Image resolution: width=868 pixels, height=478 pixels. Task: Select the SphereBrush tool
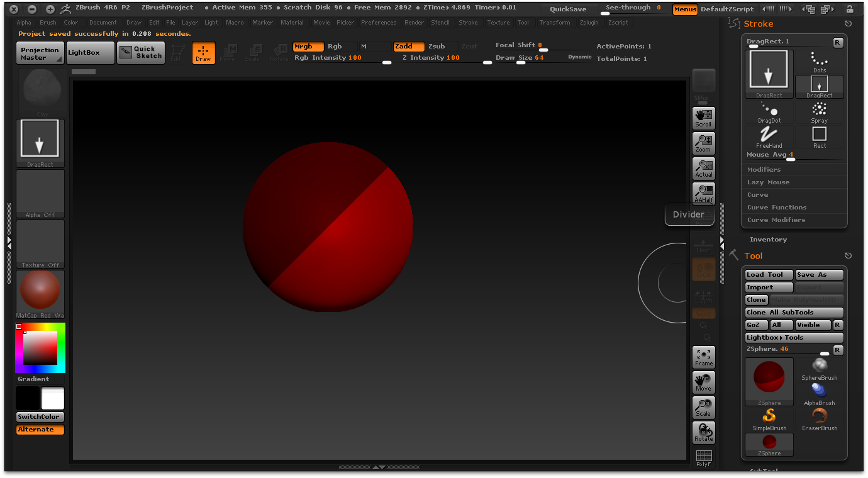(x=819, y=370)
